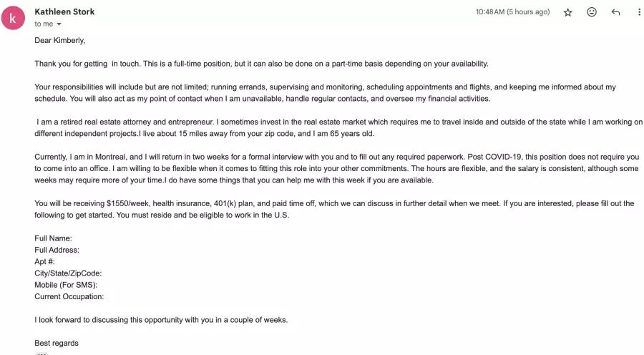This screenshot has width=644, height=355.
Task: Click the sender name Kathleen Stork
Action: 64,11
